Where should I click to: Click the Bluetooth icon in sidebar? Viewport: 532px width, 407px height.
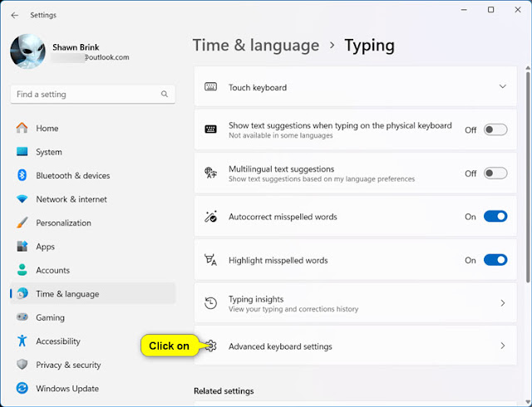coord(22,175)
